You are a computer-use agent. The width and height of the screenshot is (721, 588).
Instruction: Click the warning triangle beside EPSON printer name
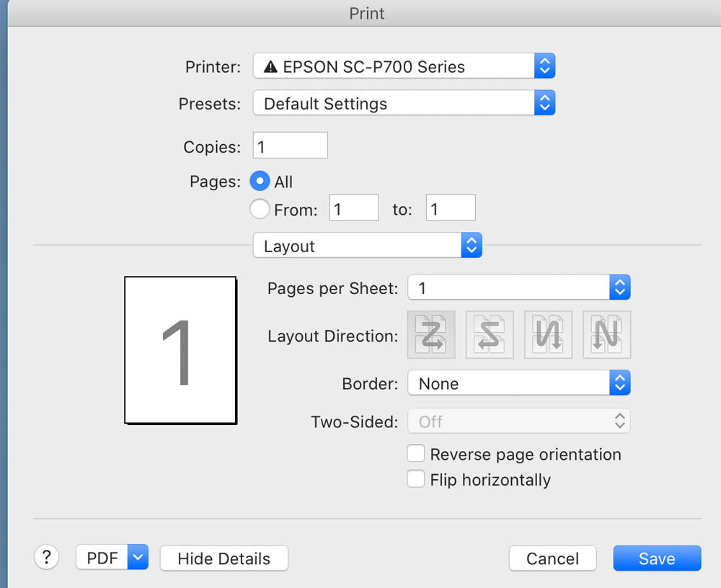270,67
